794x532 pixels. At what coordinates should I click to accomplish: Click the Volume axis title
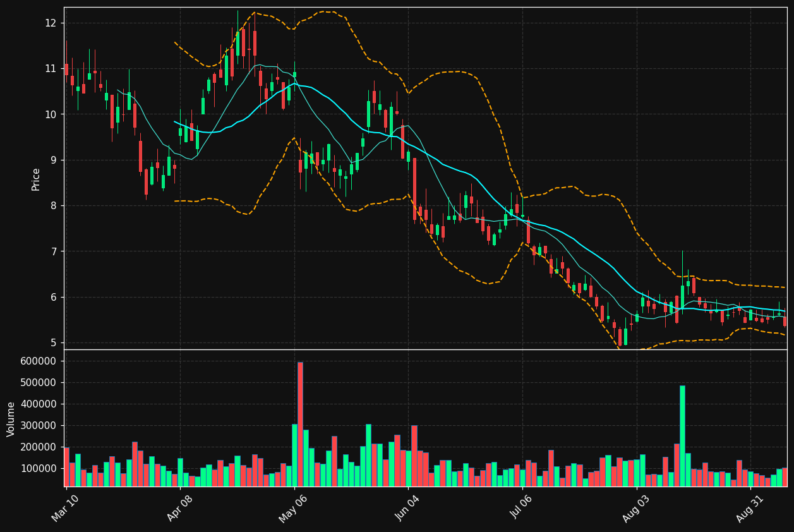click(x=11, y=419)
